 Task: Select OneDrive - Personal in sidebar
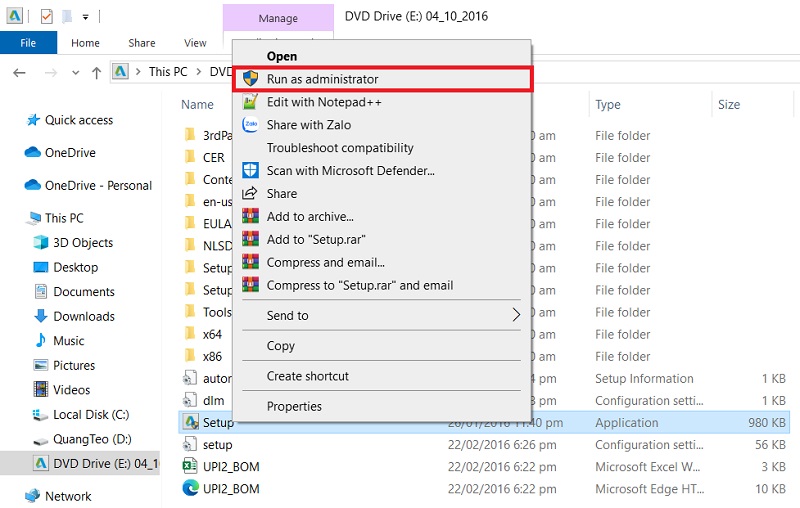pyautogui.click(x=98, y=186)
